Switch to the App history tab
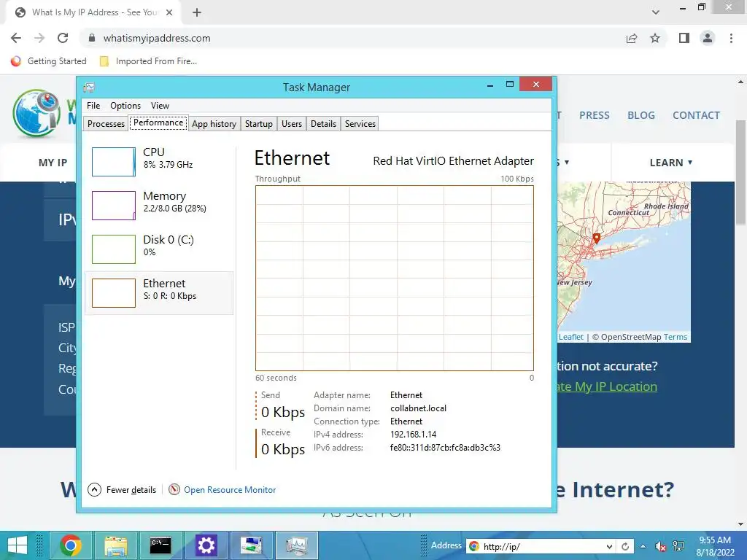 pos(214,124)
